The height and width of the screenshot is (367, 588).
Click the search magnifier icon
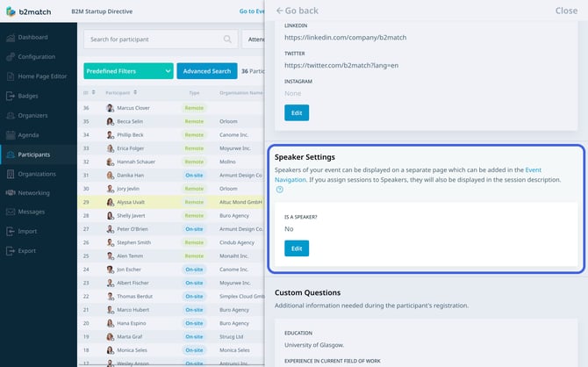228,40
